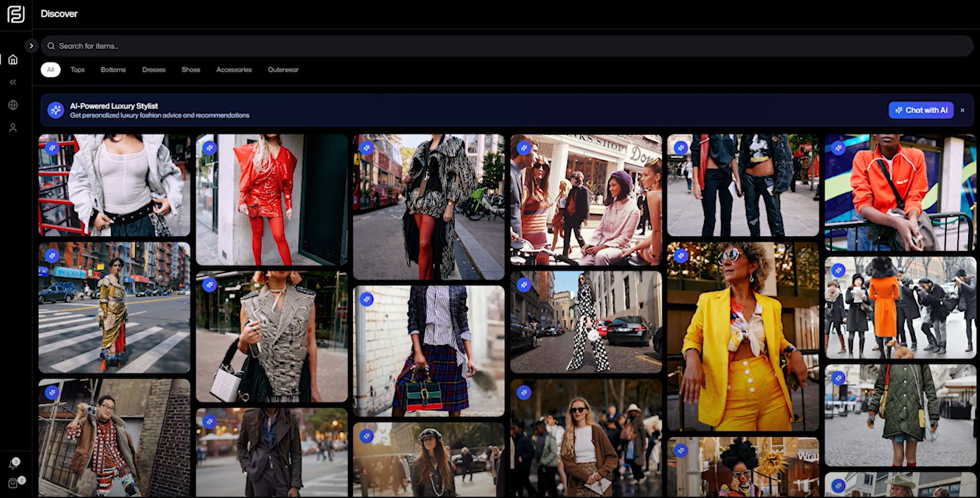Open the globe explore icon
This screenshot has height=498, width=980.
pyautogui.click(x=13, y=105)
